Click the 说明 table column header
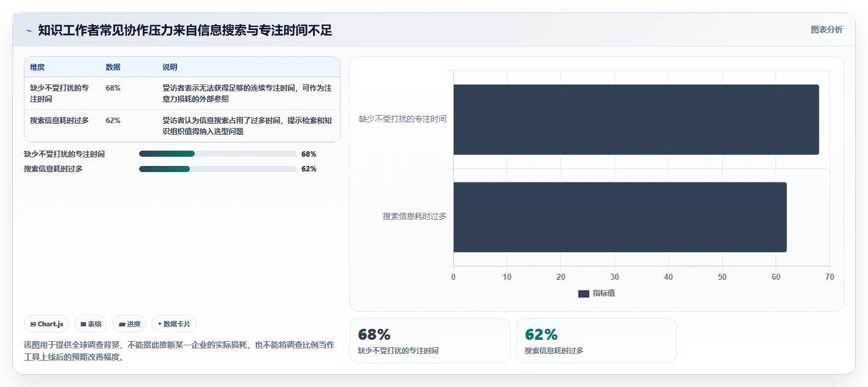Viewport: 868px width, 387px height. 170,67
